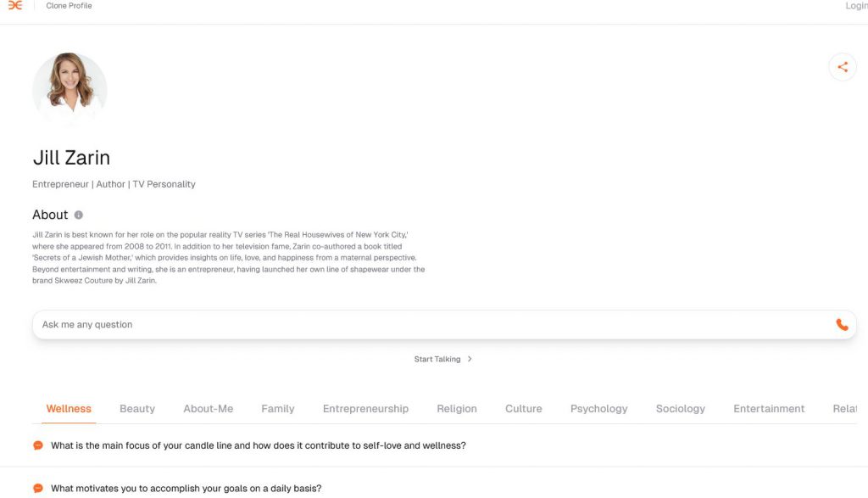Select the Family tab
The image size is (868, 498).
click(x=278, y=408)
